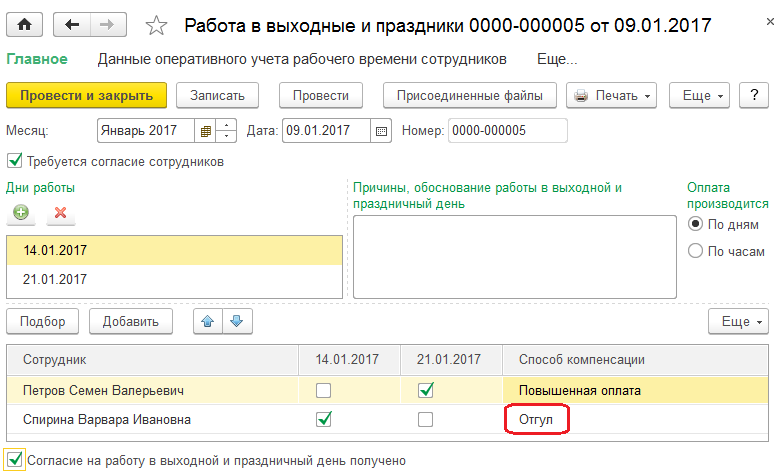The image size is (780, 472).
Task: Uncheck 14.01.2017 for Спирина Варвара Ивановна
Action: pyautogui.click(x=324, y=419)
